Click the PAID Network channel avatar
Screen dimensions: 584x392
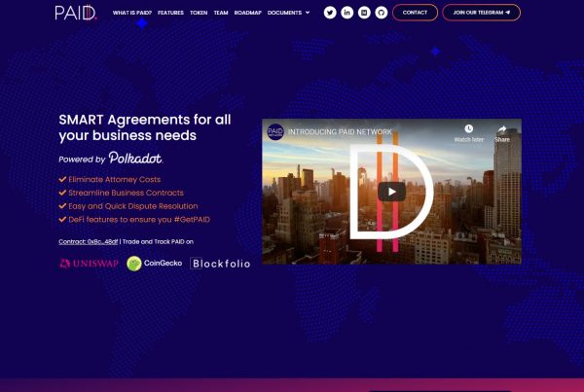coord(275,131)
